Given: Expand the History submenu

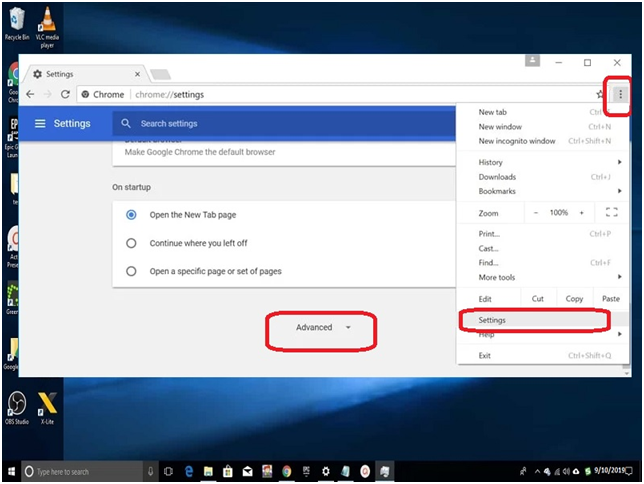Looking at the screenshot, I should (543, 162).
